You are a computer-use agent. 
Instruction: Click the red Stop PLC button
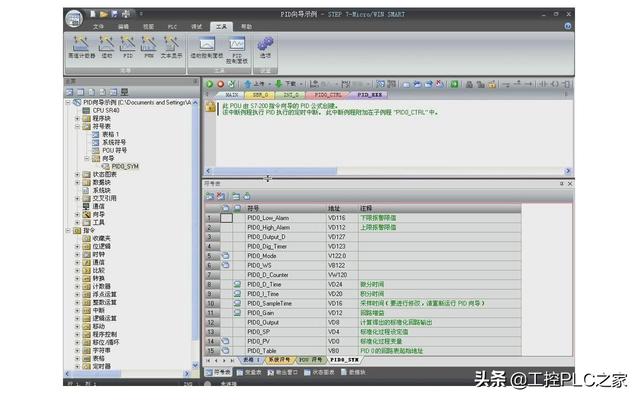pos(220,84)
